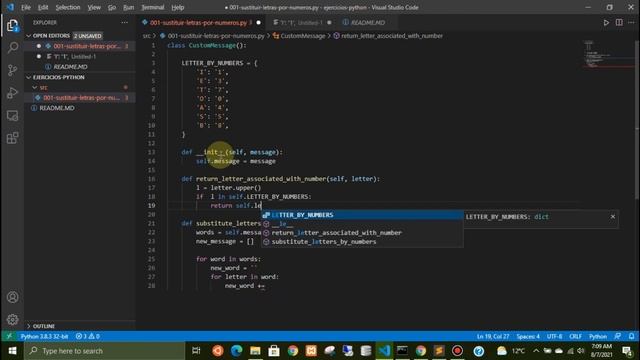Open the Explorer view in activity bar
640x360 pixels.
point(13,26)
